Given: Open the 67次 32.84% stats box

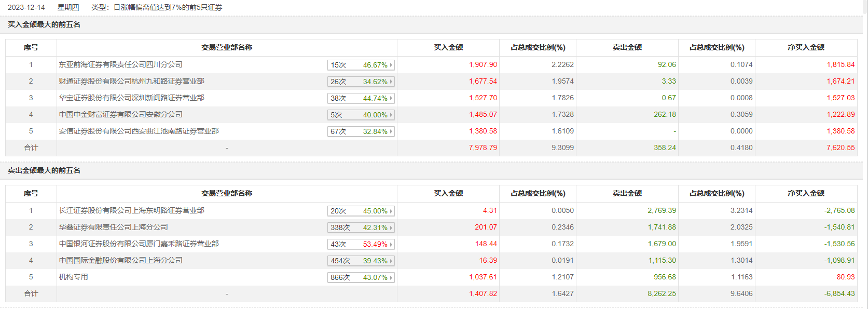Looking at the screenshot, I should tap(361, 131).
